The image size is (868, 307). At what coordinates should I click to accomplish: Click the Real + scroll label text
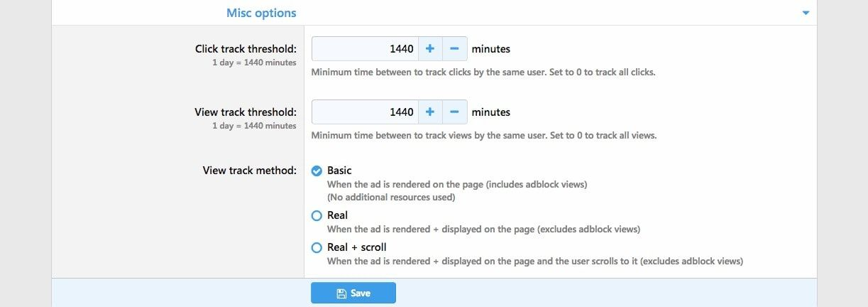point(356,247)
